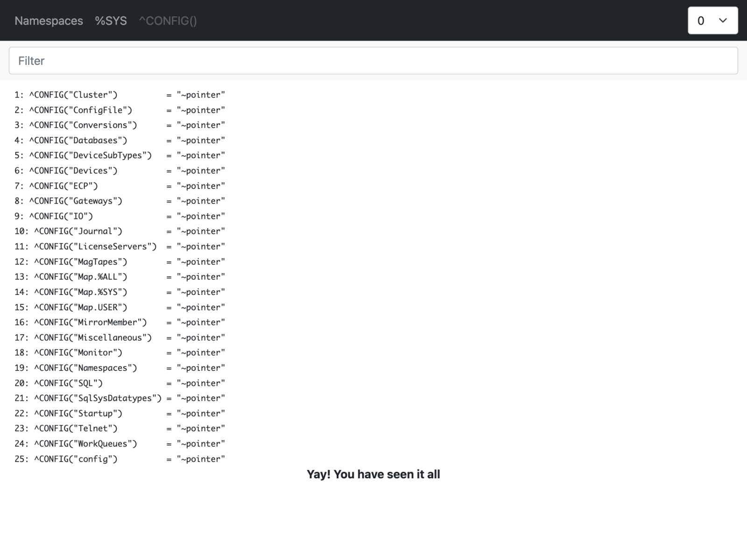Screen dimensions: 747x560
Task: Open the depth dropdown showing 0
Action: point(712,21)
